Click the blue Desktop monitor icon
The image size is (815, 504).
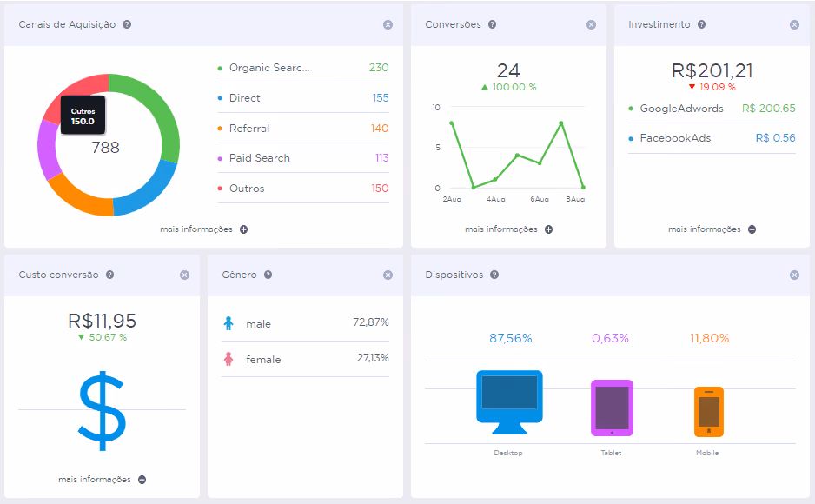point(509,402)
